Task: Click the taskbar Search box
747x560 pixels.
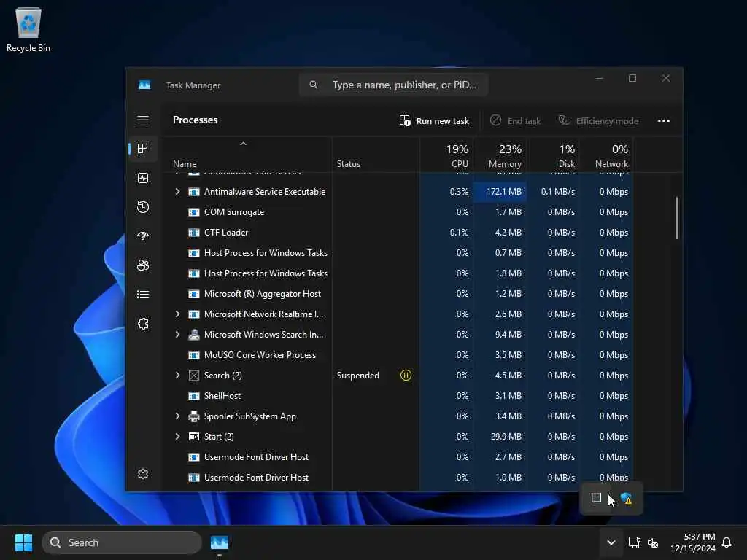Action: [x=122, y=542]
